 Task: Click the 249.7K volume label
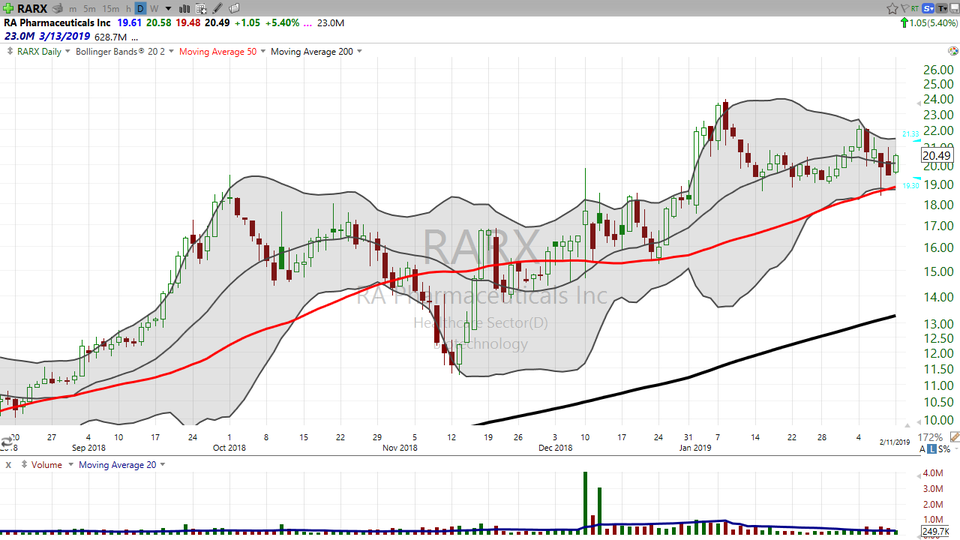pyautogui.click(x=936, y=532)
